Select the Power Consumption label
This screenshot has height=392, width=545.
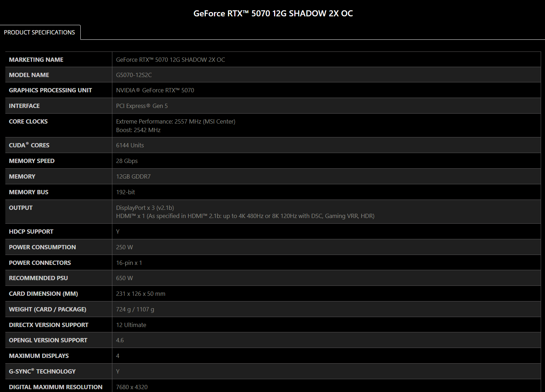coord(42,247)
